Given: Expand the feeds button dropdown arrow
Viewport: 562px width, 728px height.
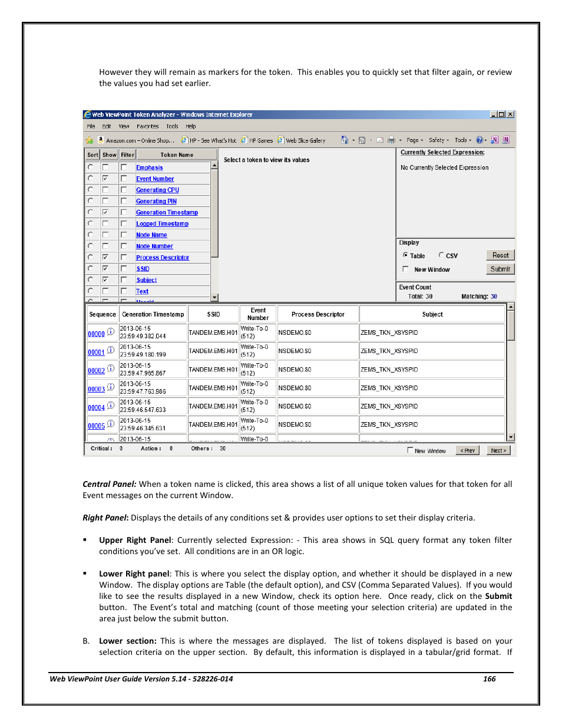Looking at the screenshot, I should pos(371,140).
